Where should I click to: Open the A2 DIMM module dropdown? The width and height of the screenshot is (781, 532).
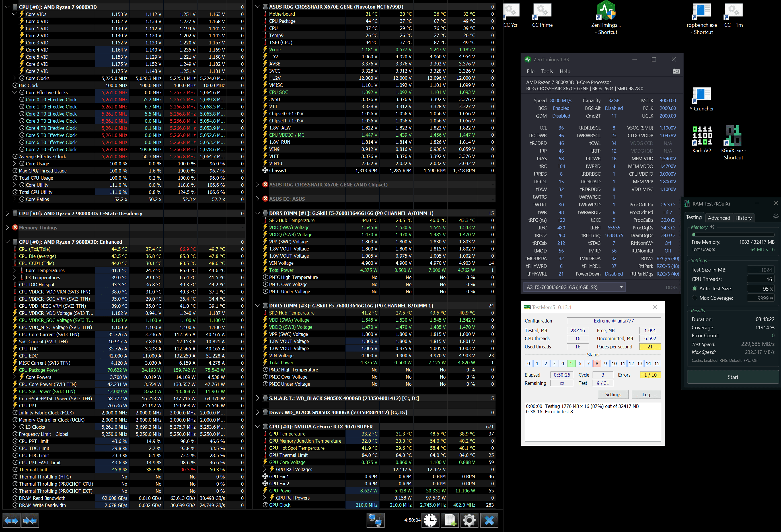pyautogui.click(x=574, y=287)
